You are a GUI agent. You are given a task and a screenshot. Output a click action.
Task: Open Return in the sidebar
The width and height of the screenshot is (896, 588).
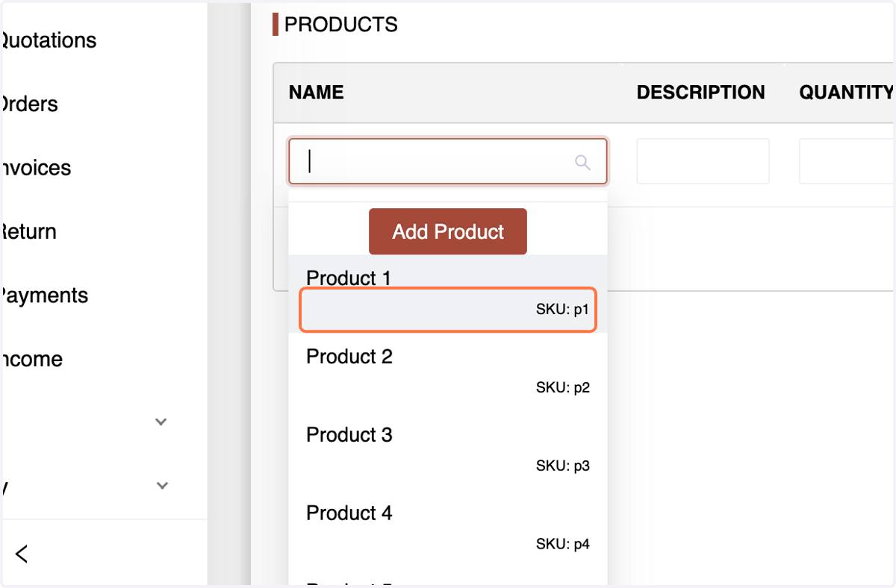coord(28,231)
